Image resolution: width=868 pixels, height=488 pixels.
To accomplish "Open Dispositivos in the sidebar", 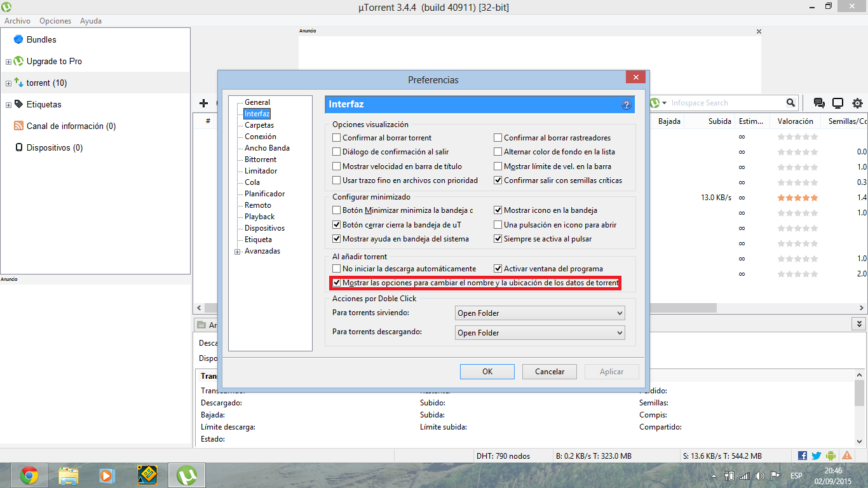I will pos(55,148).
